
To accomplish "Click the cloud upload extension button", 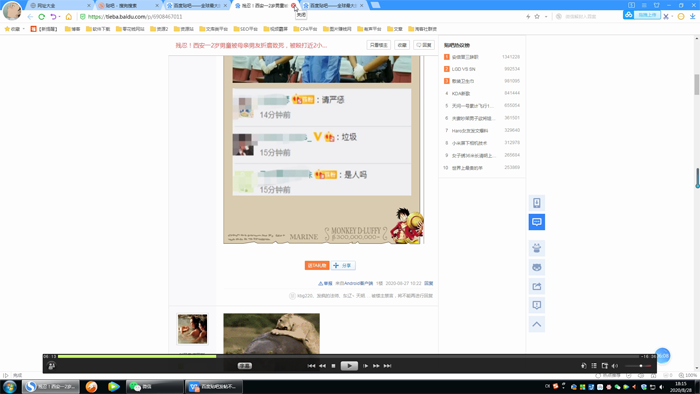I will point(642,15).
